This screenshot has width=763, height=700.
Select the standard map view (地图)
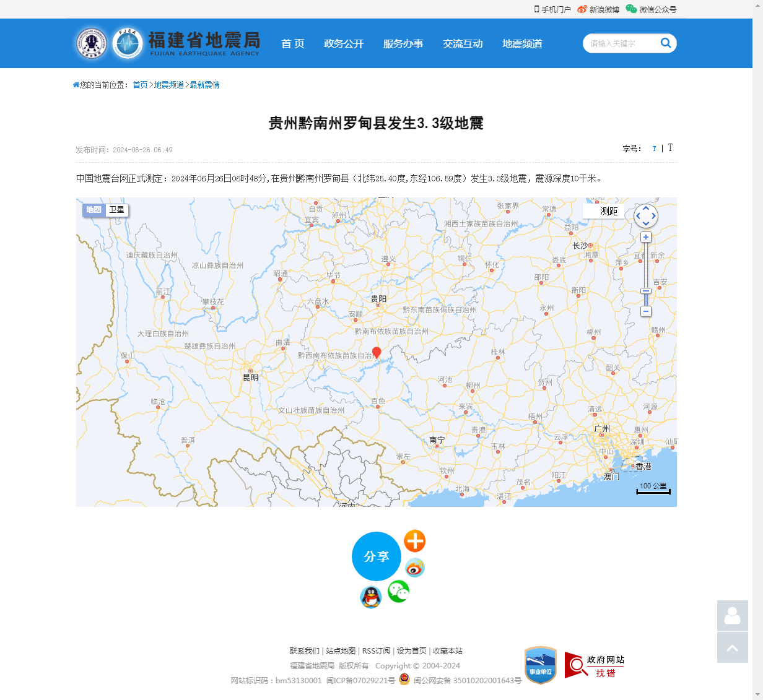point(94,210)
